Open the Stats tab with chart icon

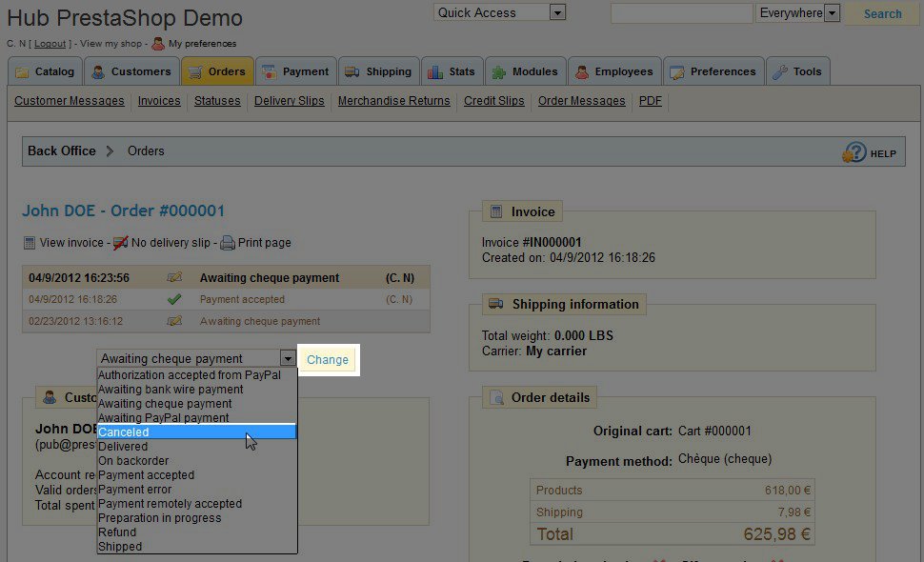coord(435,72)
